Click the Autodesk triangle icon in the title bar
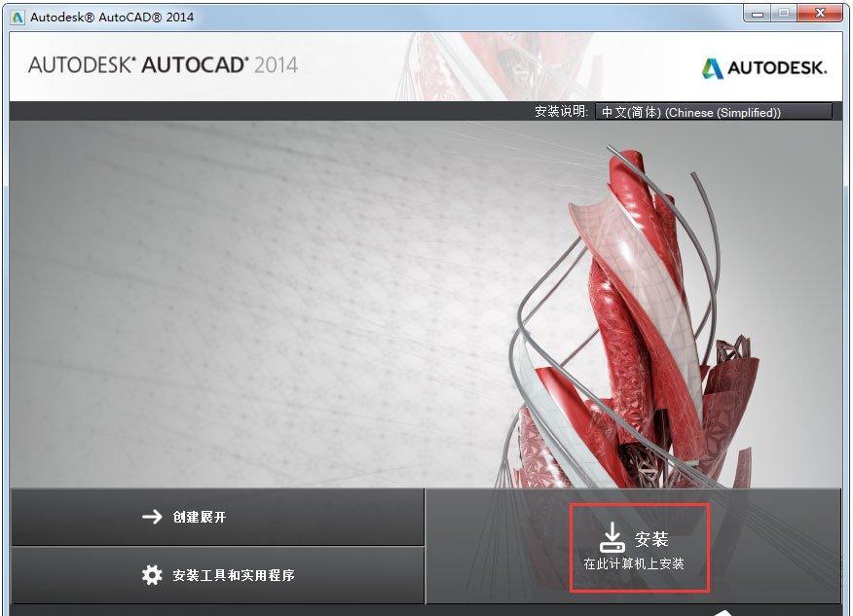Screen dimensions: 853x616 pyautogui.click(x=13, y=13)
